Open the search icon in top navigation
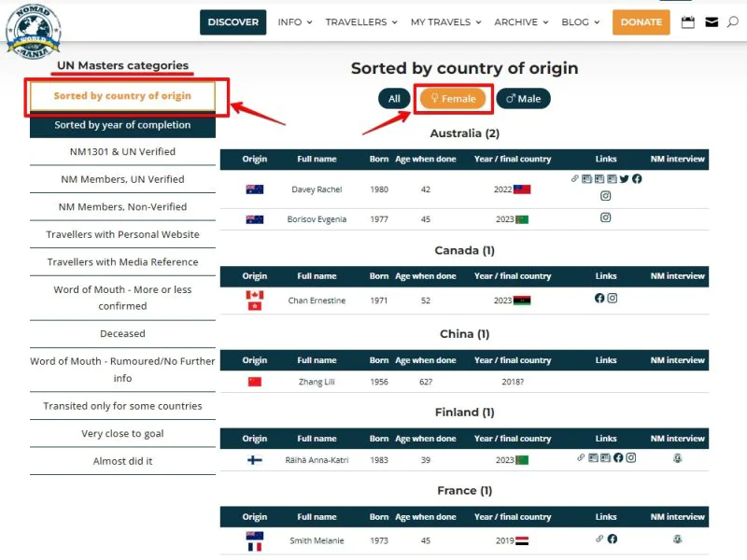This screenshot has height=560, width=747. 733,21
